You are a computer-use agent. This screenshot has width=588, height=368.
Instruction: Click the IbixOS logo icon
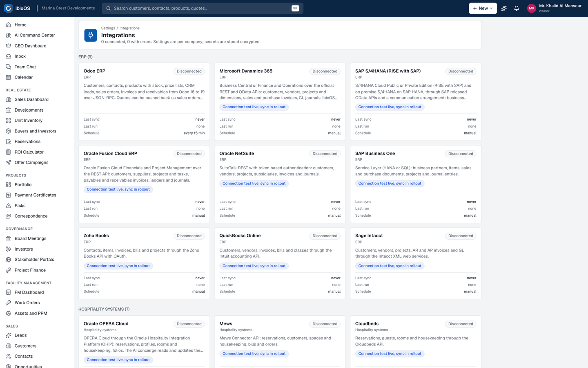point(8,8)
